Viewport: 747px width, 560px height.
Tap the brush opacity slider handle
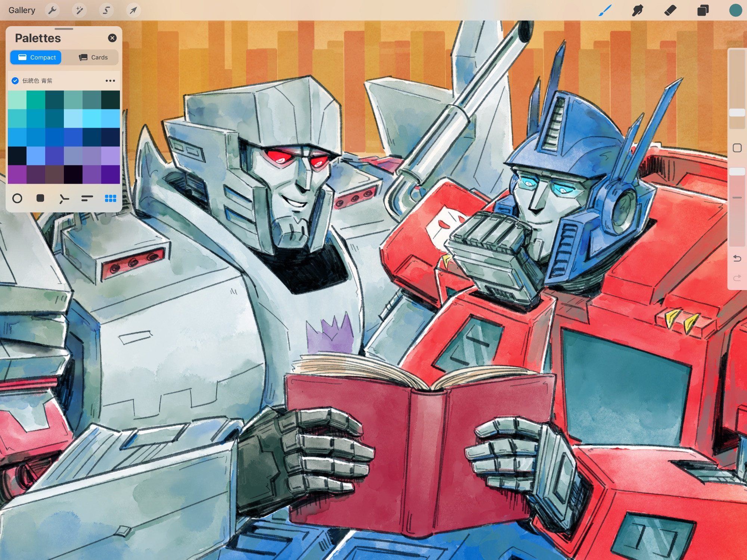pyautogui.click(x=737, y=171)
